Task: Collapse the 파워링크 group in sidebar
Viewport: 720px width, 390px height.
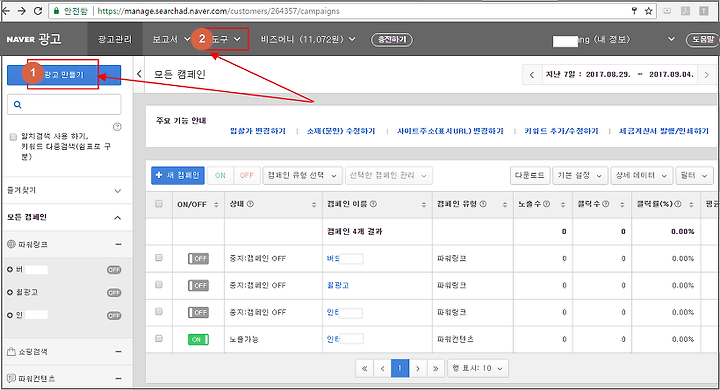Action: coord(118,244)
